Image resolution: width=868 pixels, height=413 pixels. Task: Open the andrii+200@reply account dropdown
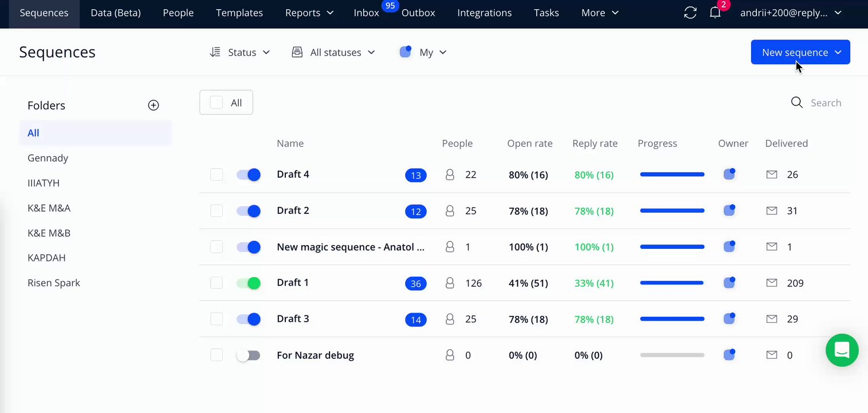[791, 13]
